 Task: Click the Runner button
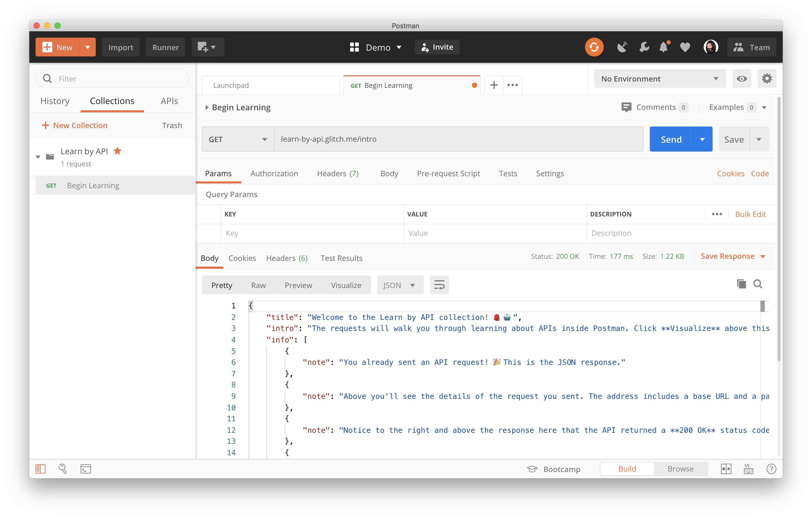[165, 47]
